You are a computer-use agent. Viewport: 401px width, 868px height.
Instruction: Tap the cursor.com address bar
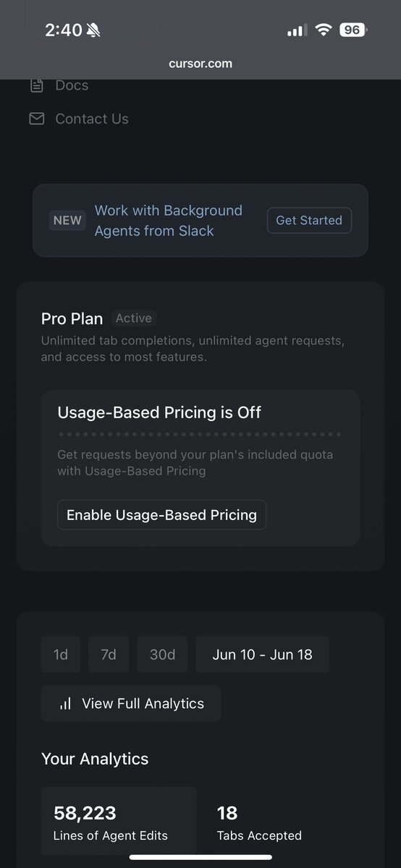click(x=200, y=63)
